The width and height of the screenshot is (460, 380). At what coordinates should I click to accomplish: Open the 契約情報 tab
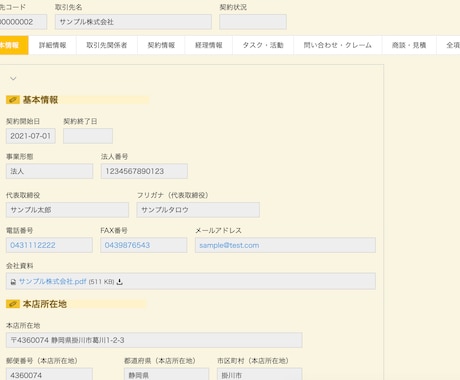[x=161, y=45]
